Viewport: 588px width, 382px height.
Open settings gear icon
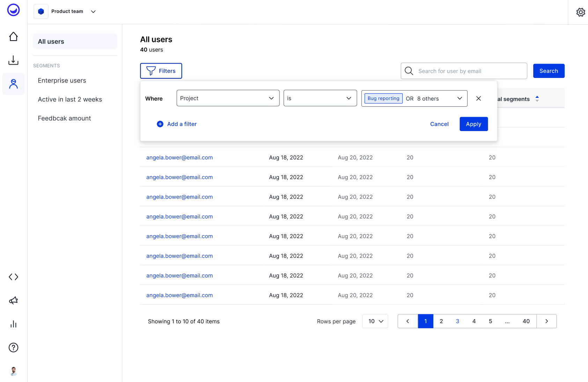click(x=581, y=12)
